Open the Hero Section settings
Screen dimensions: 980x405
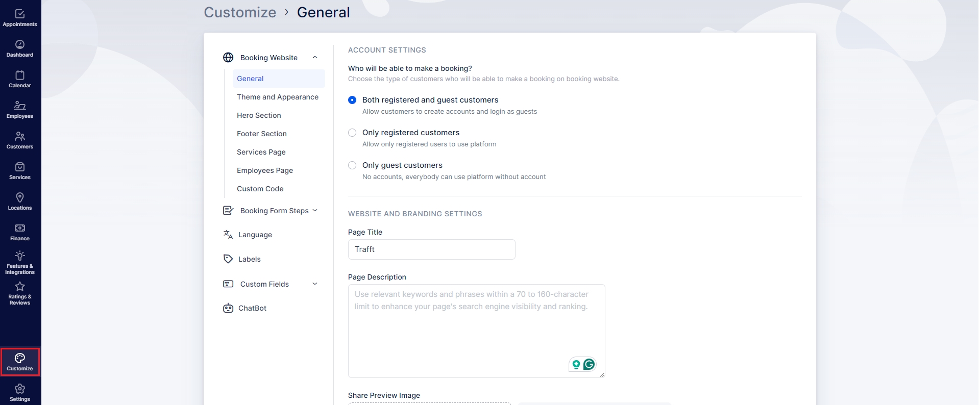coord(259,115)
